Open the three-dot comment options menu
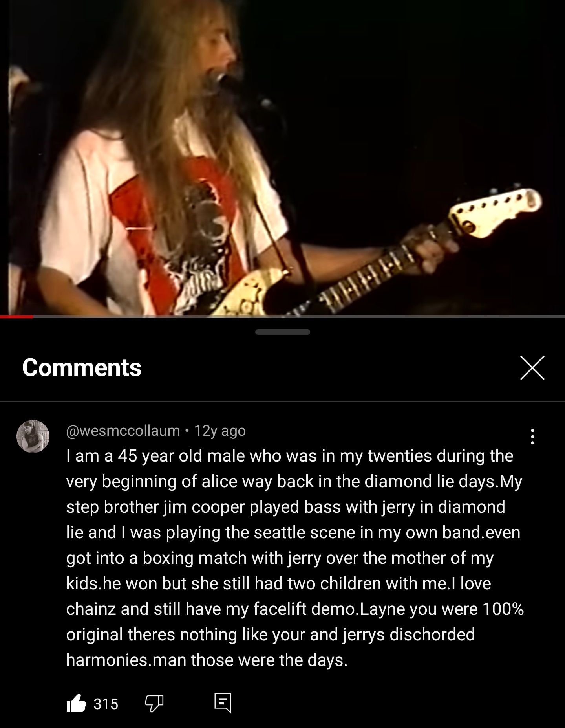 tap(532, 436)
